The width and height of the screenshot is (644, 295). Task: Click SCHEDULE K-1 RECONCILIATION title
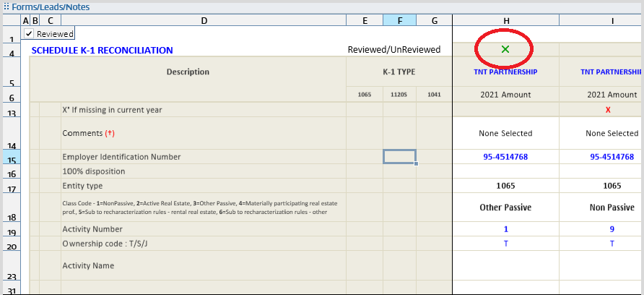102,51
